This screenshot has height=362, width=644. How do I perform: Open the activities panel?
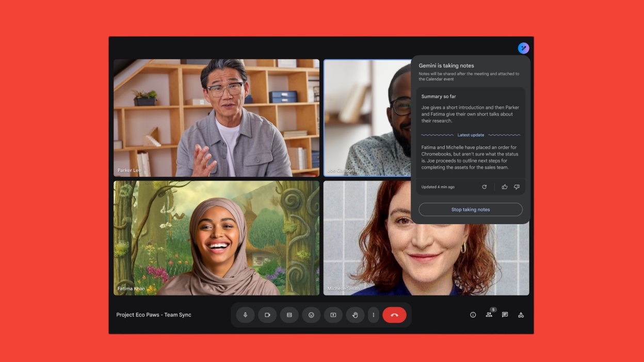pos(521,315)
